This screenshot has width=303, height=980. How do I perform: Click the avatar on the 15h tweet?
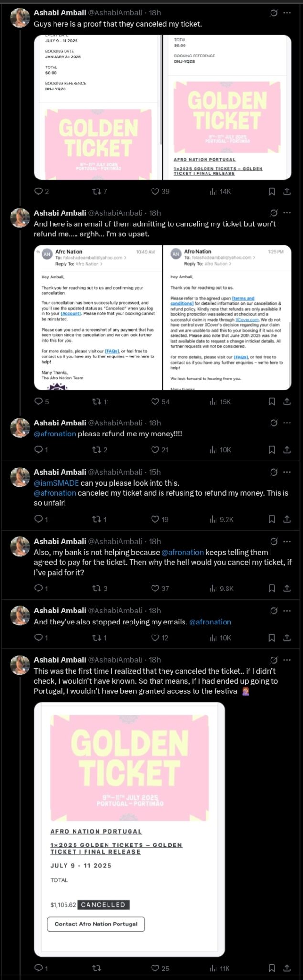tap(20, 477)
